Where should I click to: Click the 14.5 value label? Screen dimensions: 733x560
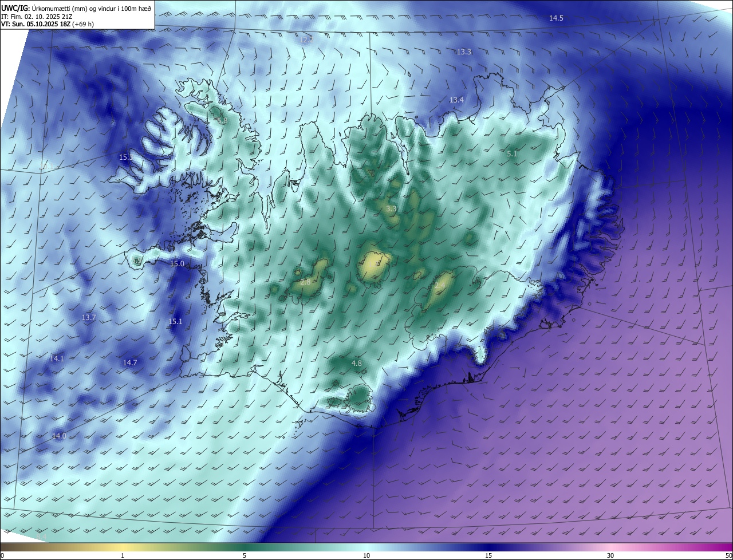tap(556, 18)
